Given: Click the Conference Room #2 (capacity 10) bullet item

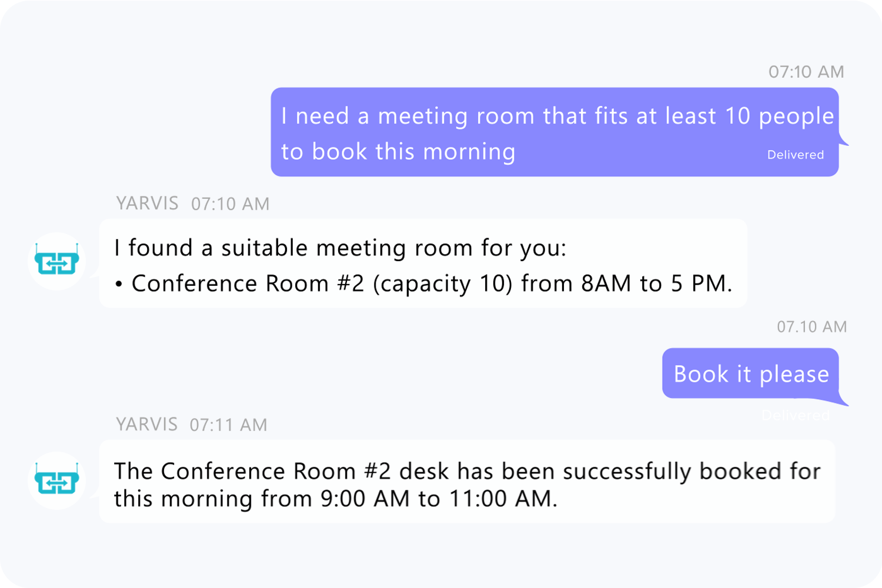Looking at the screenshot, I should point(432,283).
